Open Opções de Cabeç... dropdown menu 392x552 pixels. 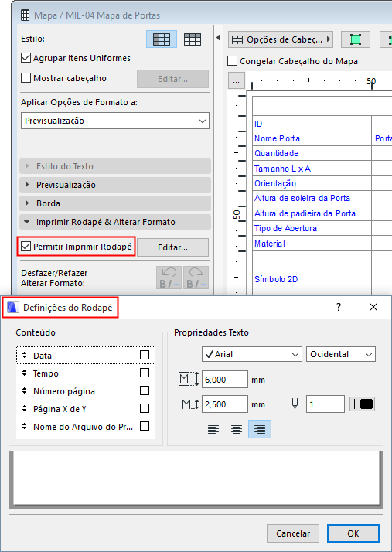point(281,39)
